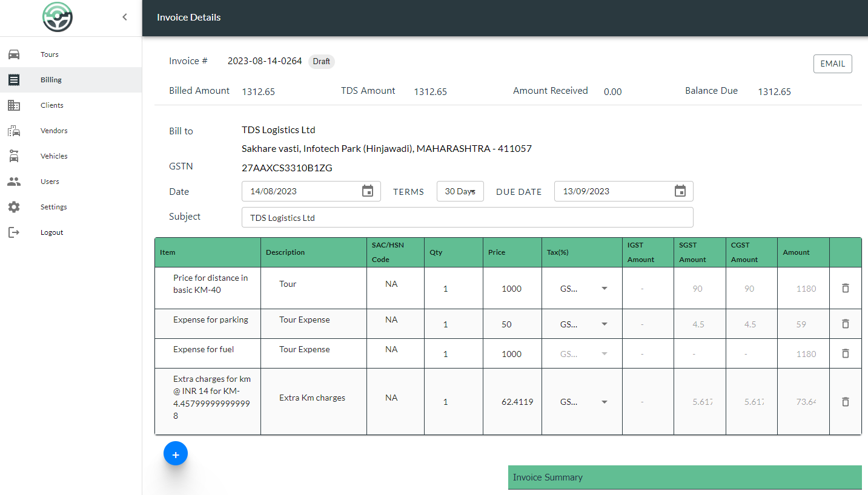Click the Billing receipt icon
Screen dimensions: 868x495
[14, 80]
